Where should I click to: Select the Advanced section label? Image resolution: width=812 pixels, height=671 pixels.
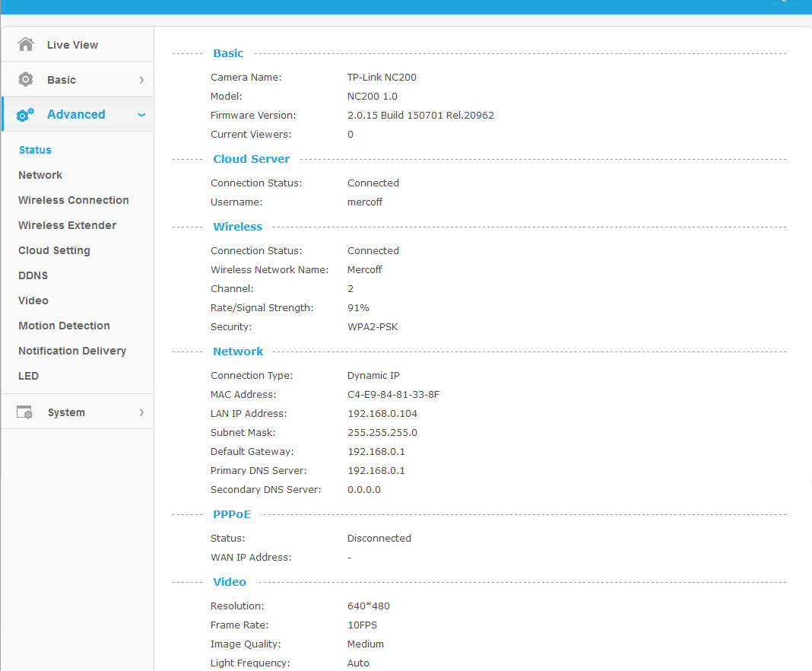click(76, 114)
